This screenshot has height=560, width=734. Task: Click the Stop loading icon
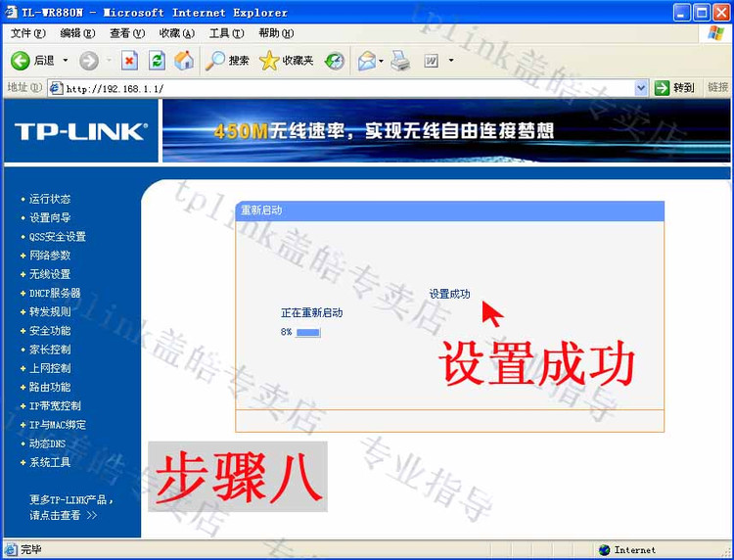point(129,61)
